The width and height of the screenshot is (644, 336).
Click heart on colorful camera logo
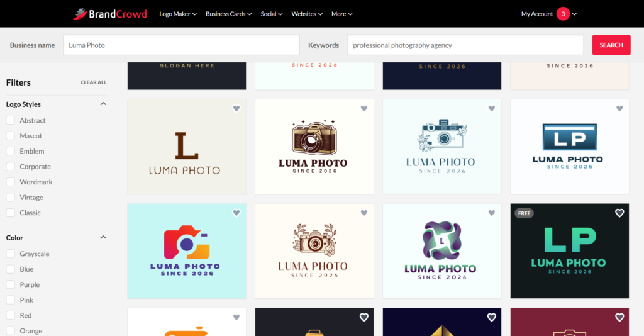tap(236, 213)
